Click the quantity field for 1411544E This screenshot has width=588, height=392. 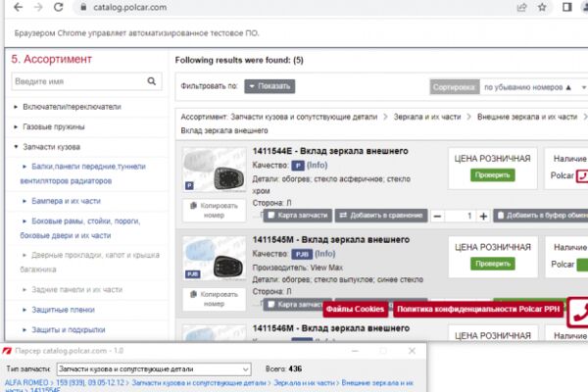(x=461, y=216)
